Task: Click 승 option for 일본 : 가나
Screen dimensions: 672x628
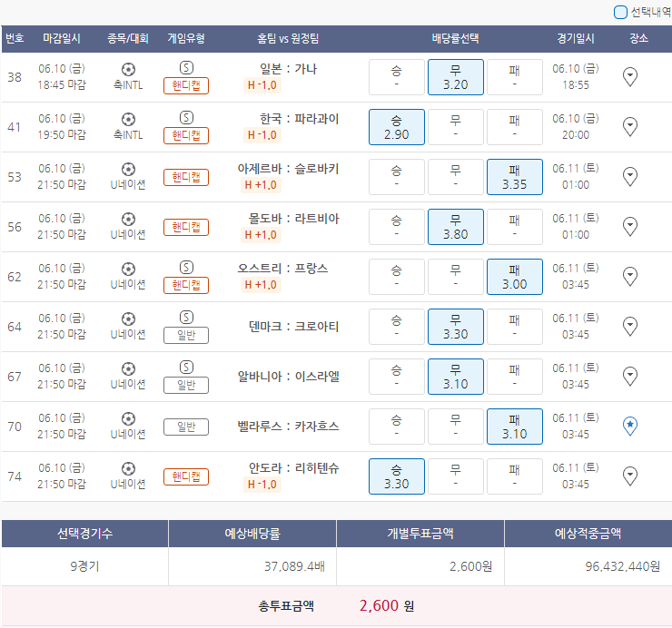Action: pos(397,77)
